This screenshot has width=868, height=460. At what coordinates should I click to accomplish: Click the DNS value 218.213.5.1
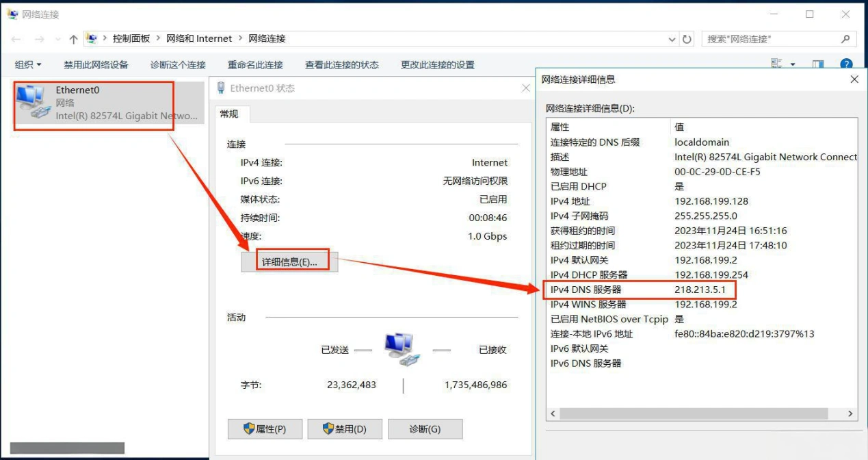click(x=700, y=290)
